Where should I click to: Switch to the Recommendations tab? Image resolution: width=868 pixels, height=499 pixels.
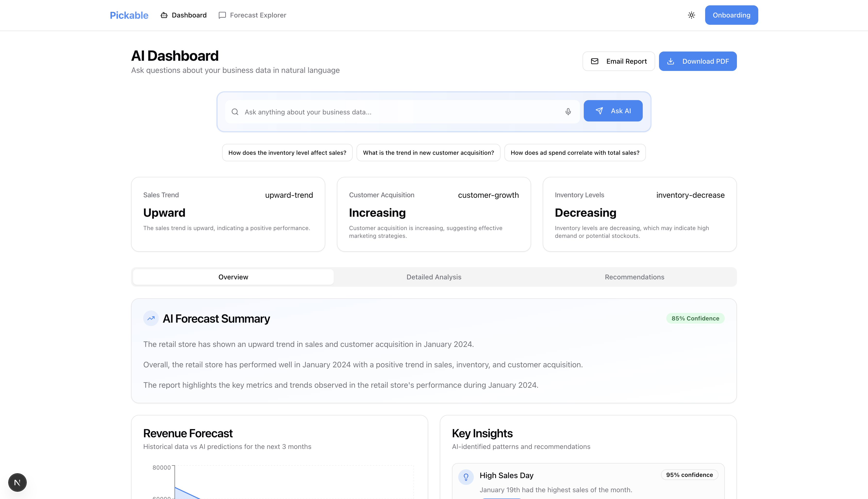pos(634,277)
